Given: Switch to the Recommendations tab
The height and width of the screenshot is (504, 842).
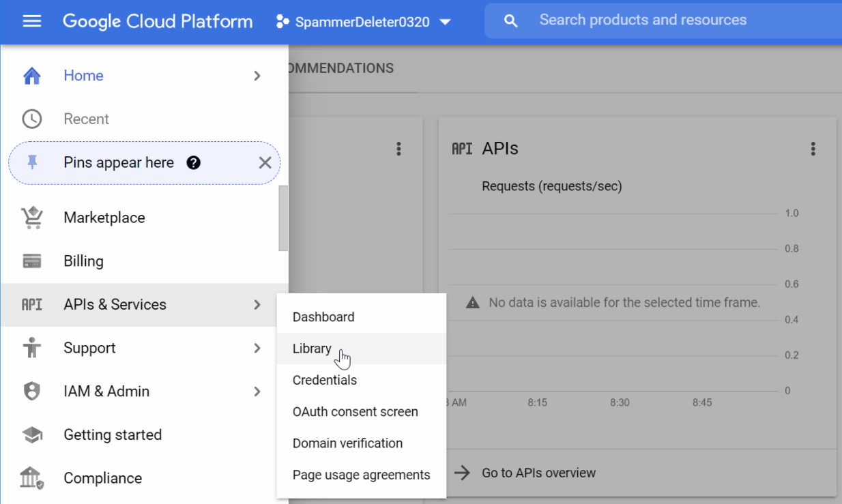Looking at the screenshot, I should pos(341,68).
